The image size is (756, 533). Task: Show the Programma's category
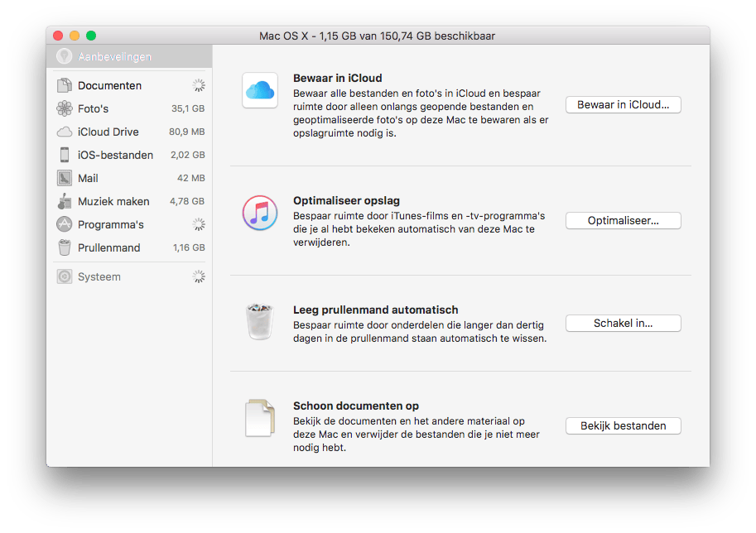click(129, 224)
